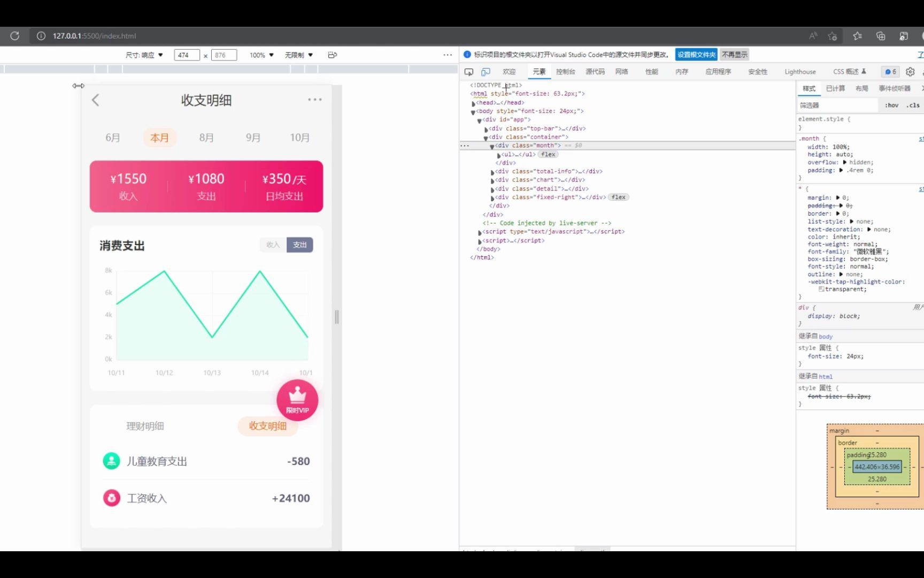Dismiss the notice via 不再显示 button
This screenshot has height=578, width=924.
(x=734, y=54)
